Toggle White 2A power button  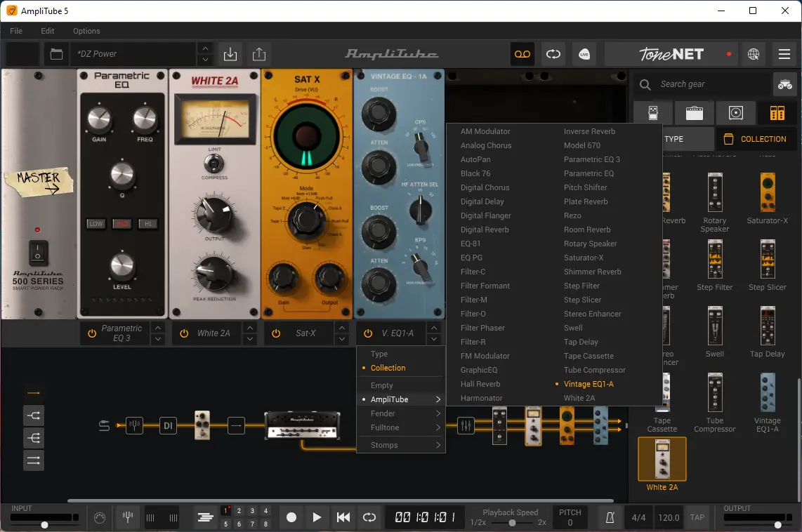(184, 333)
